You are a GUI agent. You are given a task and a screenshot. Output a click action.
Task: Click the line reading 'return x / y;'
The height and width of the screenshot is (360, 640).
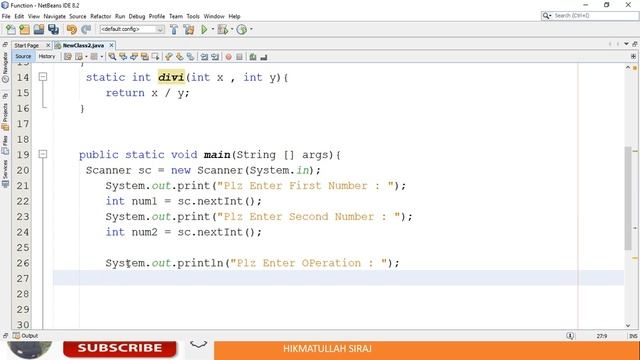click(147, 93)
